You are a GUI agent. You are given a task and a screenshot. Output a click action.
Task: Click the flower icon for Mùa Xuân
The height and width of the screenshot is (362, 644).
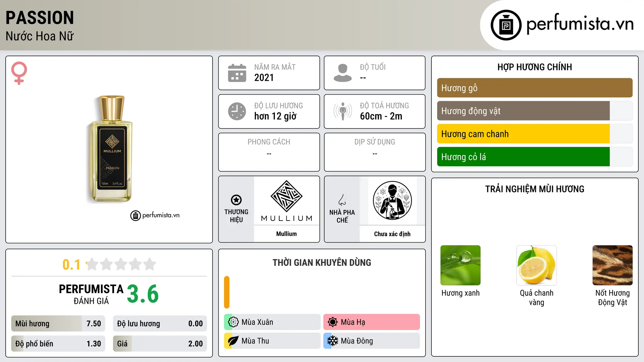(x=233, y=322)
